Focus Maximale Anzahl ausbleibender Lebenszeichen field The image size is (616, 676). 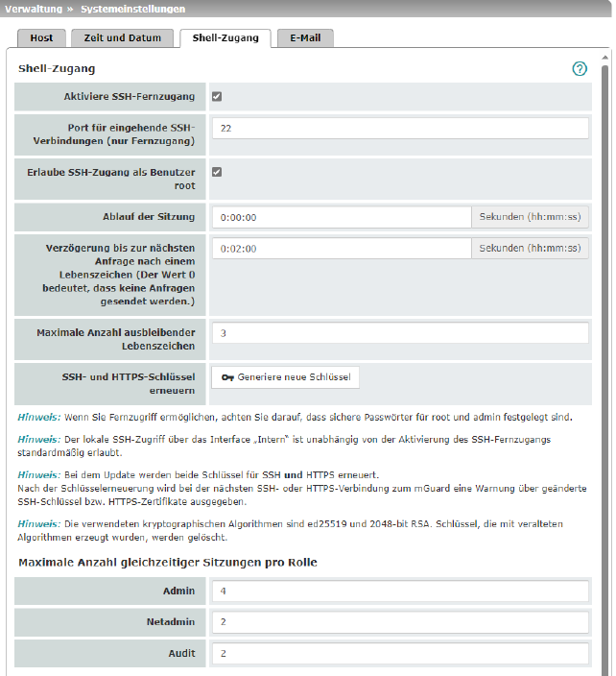[x=400, y=333]
